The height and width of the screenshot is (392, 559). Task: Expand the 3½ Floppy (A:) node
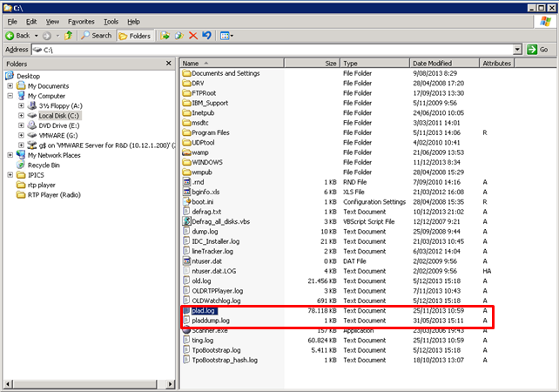21,106
